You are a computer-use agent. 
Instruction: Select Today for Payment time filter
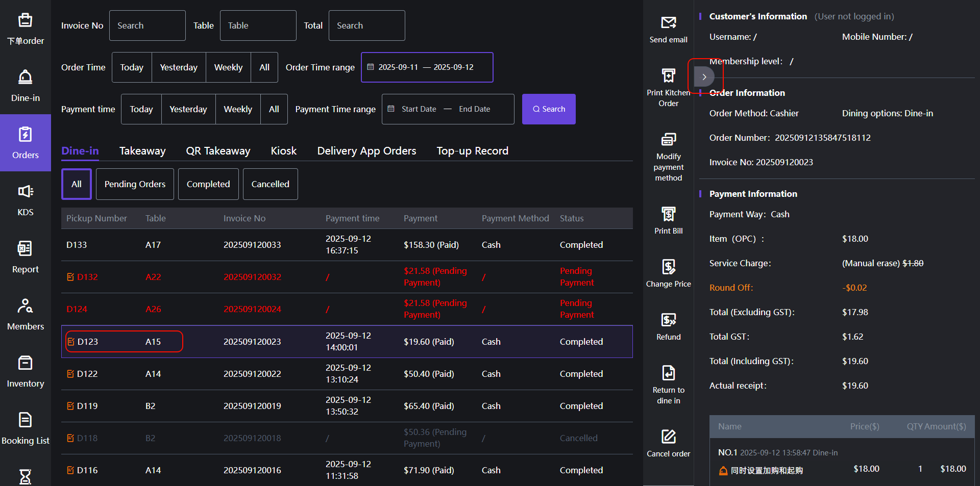(141, 109)
